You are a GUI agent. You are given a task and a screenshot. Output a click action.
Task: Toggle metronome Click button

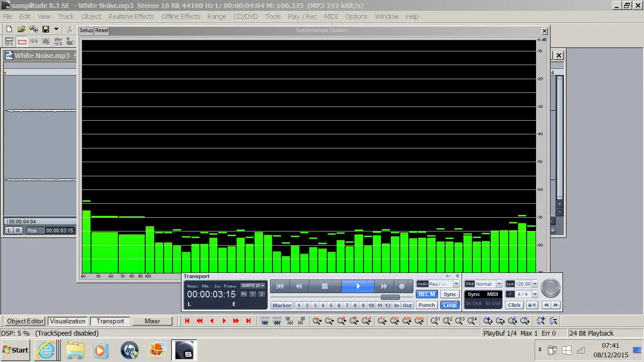point(514,305)
